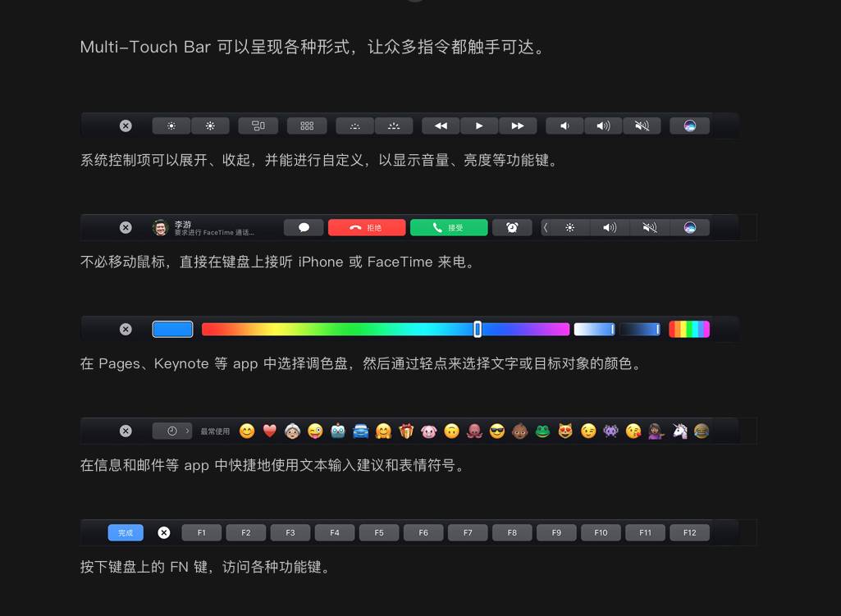This screenshot has width=841, height=616.
Task: Tap 接受 to answer the FaceTime call
Action: (449, 227)
